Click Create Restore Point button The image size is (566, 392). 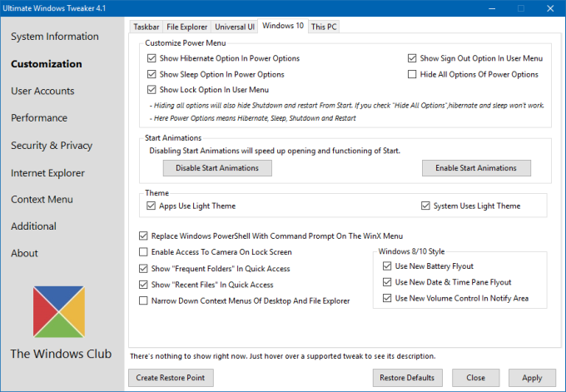pos(171,378)
